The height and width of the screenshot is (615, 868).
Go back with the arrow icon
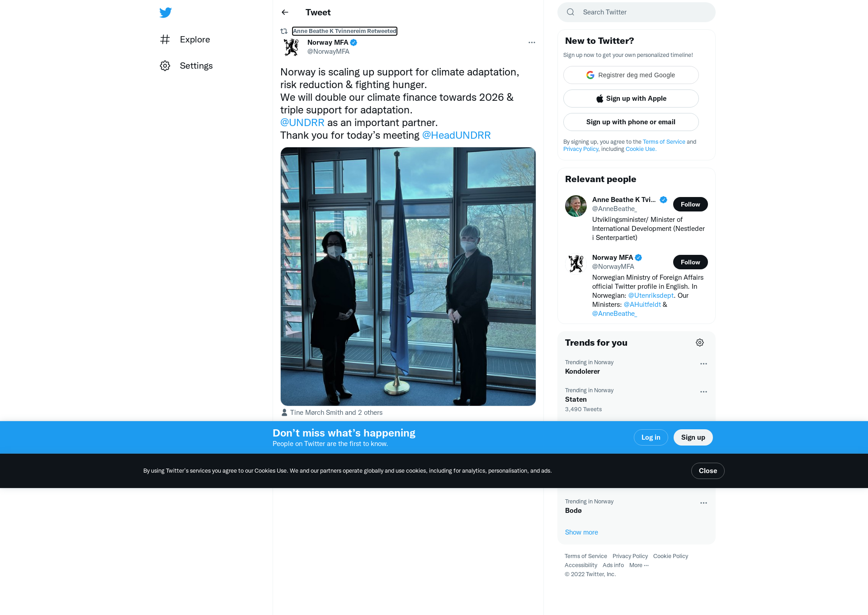(x=285, y=12)
